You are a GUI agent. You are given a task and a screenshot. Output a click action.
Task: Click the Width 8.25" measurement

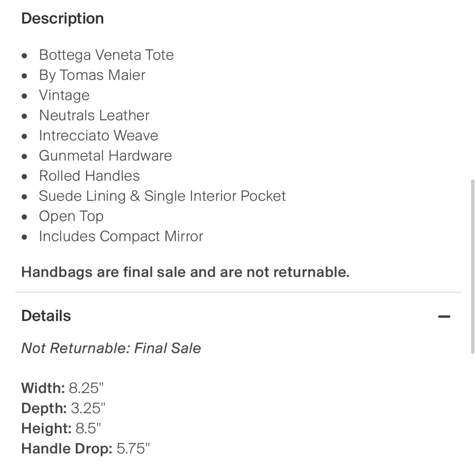point(62,388)
